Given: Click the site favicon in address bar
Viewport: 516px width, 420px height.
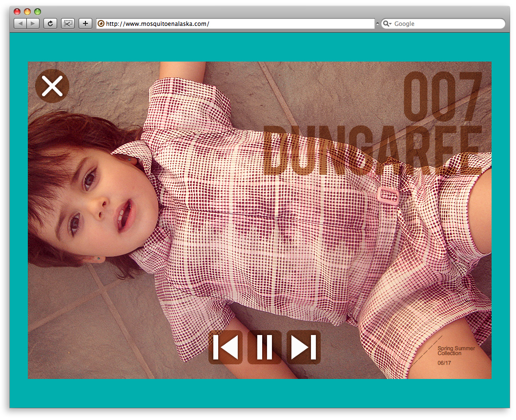Looking at the screenshot, I should 101,23.
